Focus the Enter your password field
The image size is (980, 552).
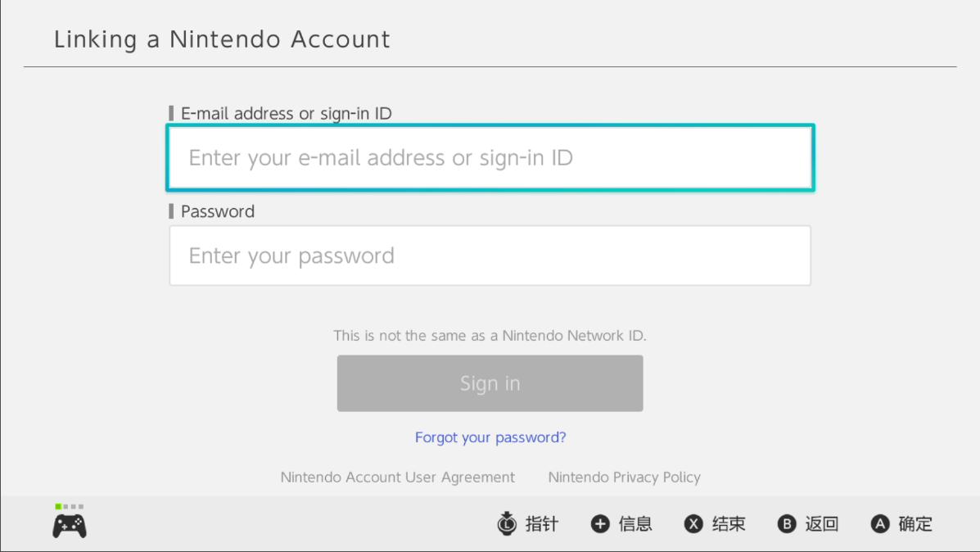[490, 256]
